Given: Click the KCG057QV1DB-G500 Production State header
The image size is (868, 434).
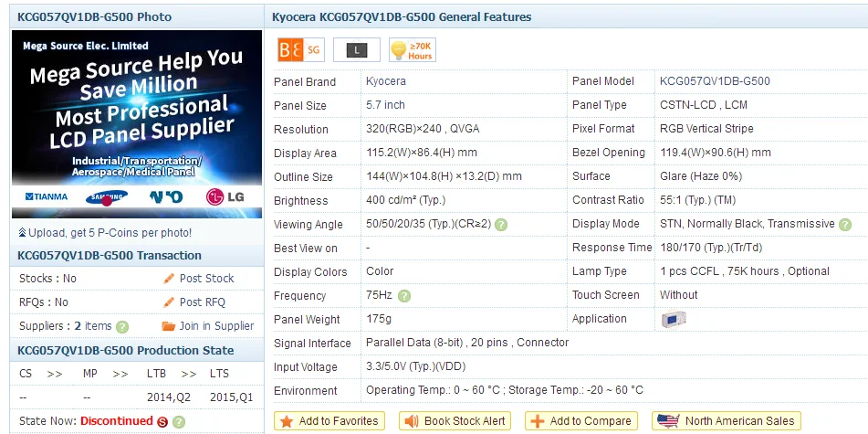Looking at the screenshot, I should (x=126, y=350).
